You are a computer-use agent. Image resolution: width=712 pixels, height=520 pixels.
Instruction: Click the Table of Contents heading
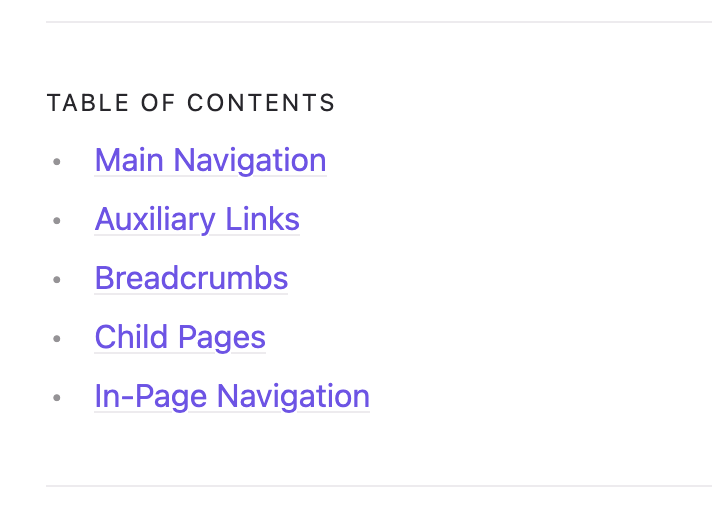(191, 103)
